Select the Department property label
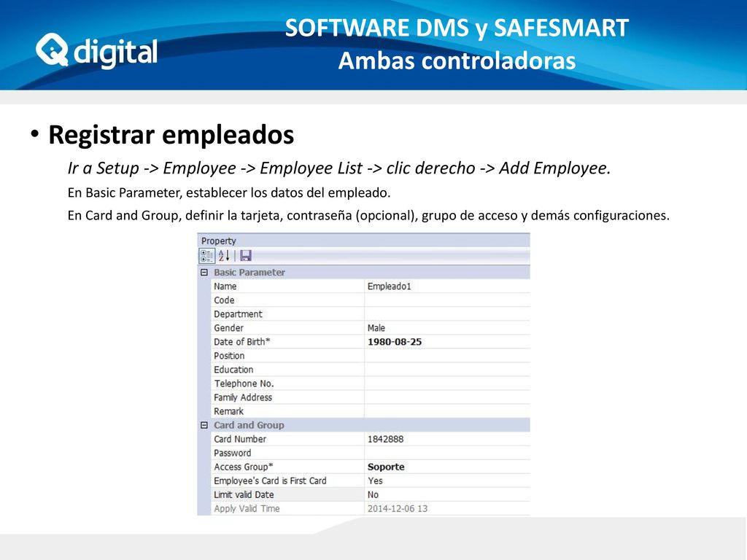Image resolution: width=747 pixels, height=560 pixels. point(238,314)
